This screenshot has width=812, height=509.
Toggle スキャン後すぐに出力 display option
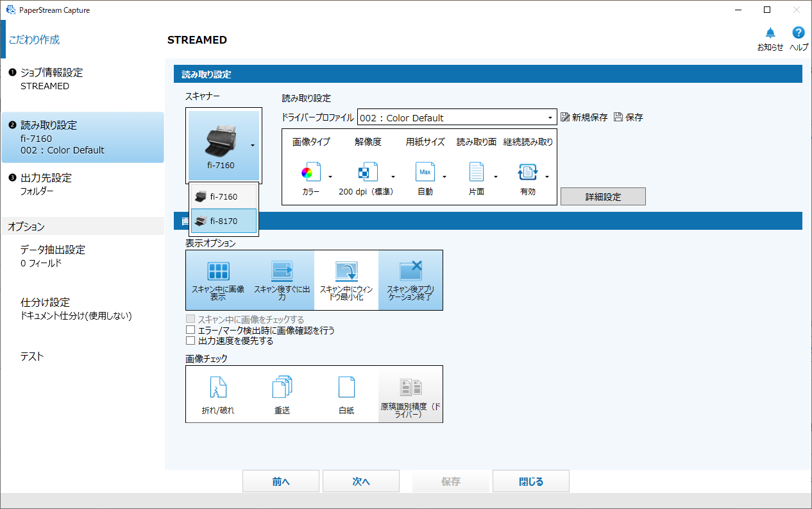tap(282, 280)
